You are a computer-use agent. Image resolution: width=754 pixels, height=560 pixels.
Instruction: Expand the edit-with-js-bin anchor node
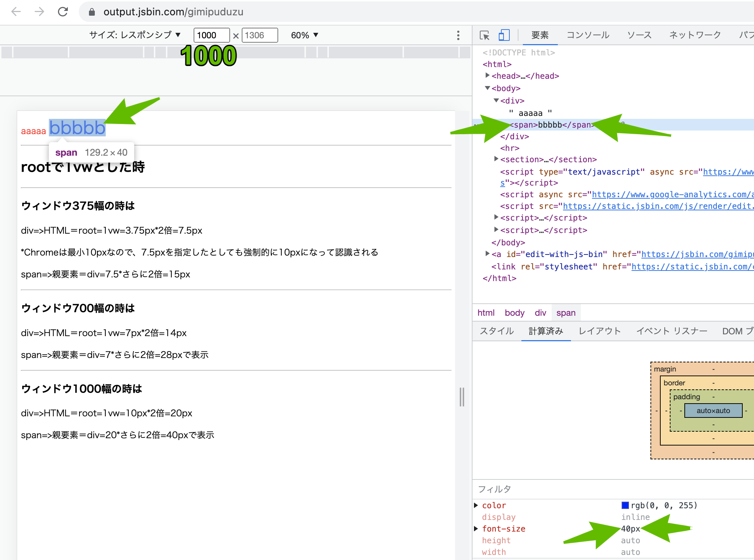pos(487,254)
